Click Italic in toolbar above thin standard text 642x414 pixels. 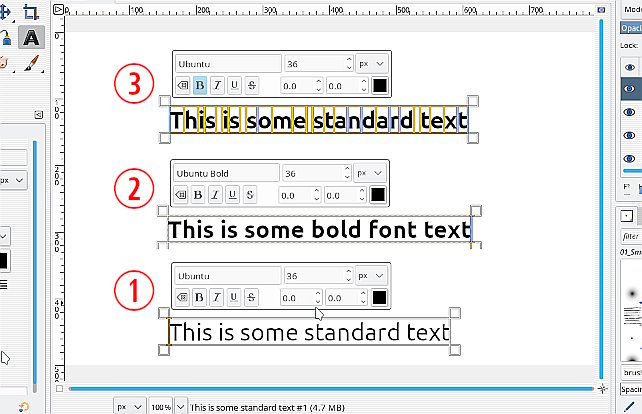(x=217, y=297)
